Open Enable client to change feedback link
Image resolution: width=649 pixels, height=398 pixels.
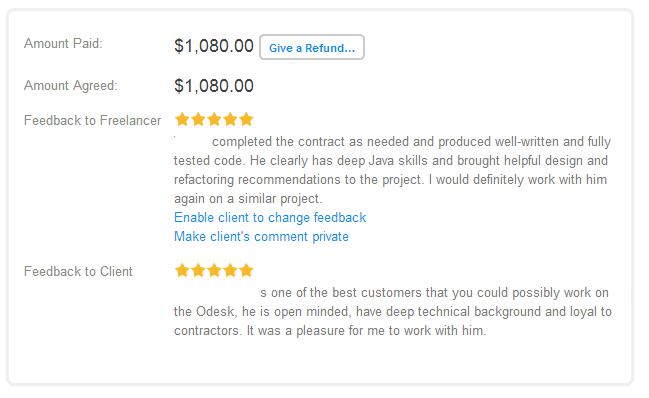(270, 218)
